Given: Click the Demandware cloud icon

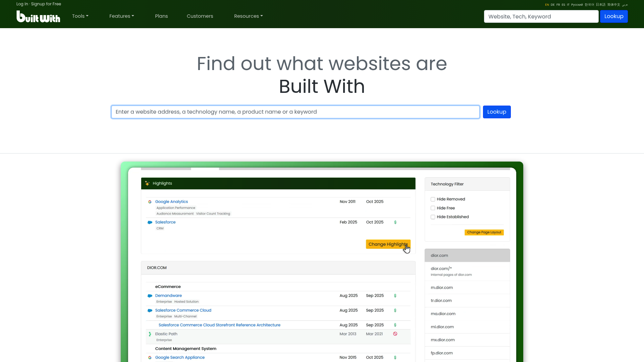Looking at the screenshot, I should 150,296.
